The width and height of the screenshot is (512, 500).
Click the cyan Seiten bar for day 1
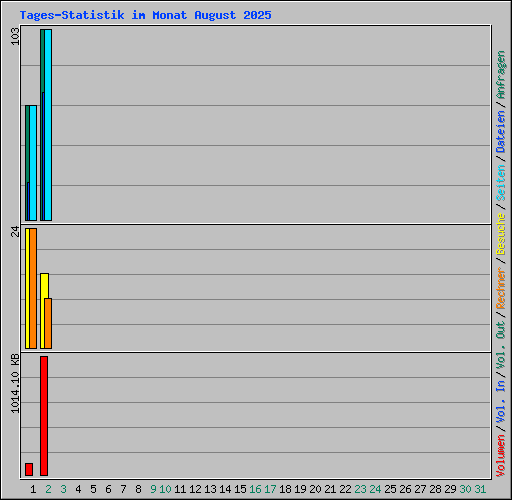[x=33, y=163]
